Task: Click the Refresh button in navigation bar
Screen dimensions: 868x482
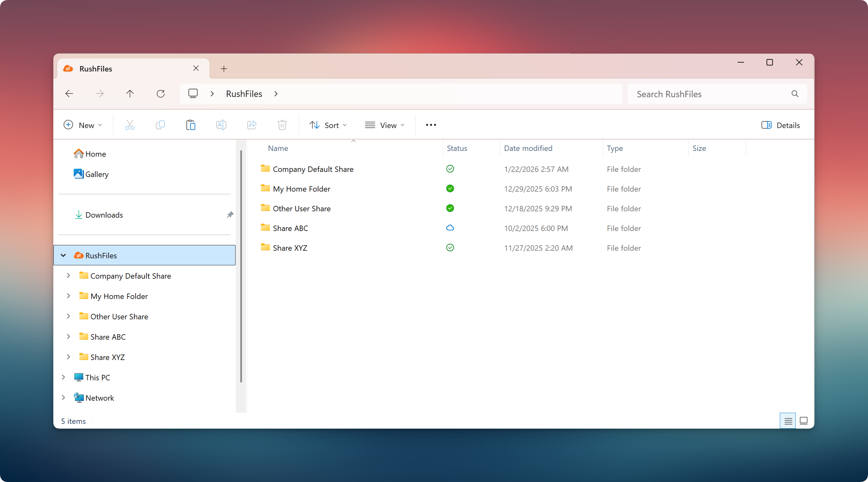Action: pyautogui.click(x=161, y=94)
